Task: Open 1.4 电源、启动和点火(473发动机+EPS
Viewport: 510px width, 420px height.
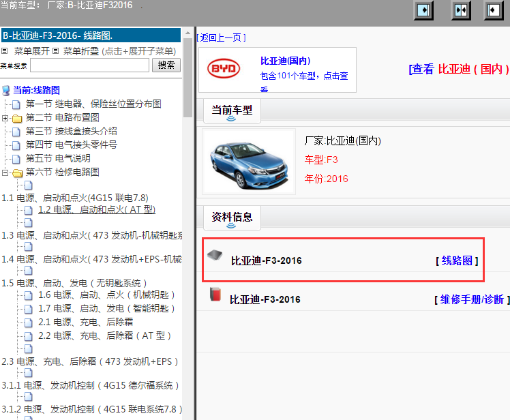Action: coord(92,259)
